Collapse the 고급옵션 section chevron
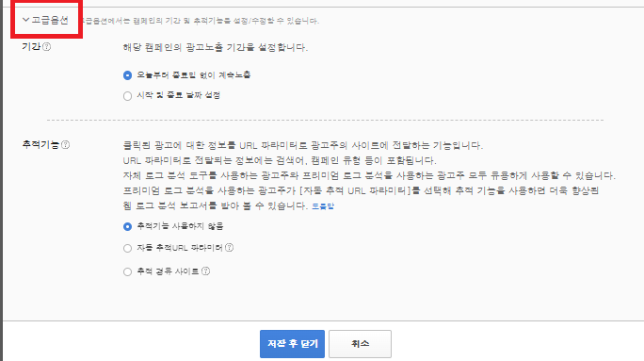 coord(25,20)
